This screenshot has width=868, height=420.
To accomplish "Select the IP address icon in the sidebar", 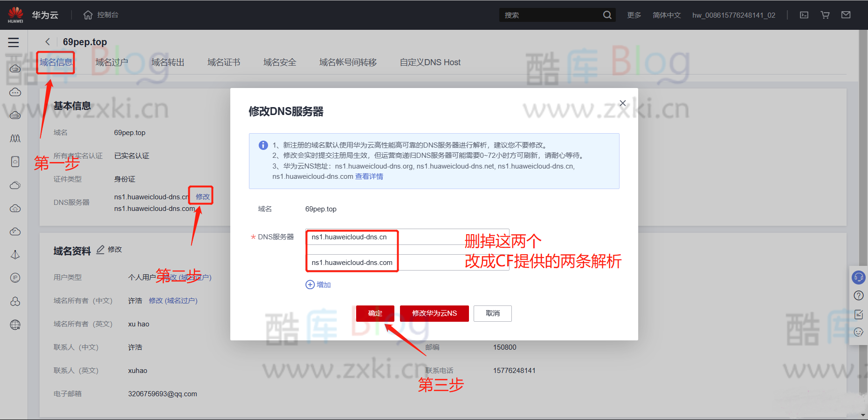I will coord(15,278).
